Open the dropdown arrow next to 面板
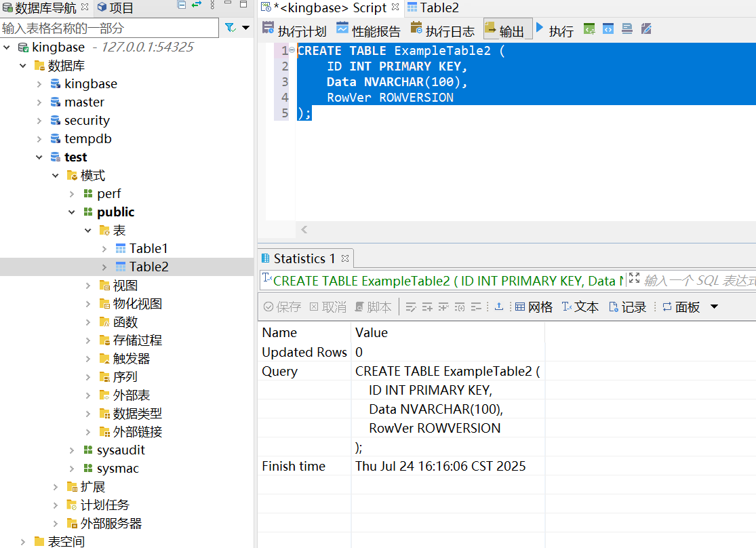The width and height of the screenshot is (756, 548). [714, 307]
